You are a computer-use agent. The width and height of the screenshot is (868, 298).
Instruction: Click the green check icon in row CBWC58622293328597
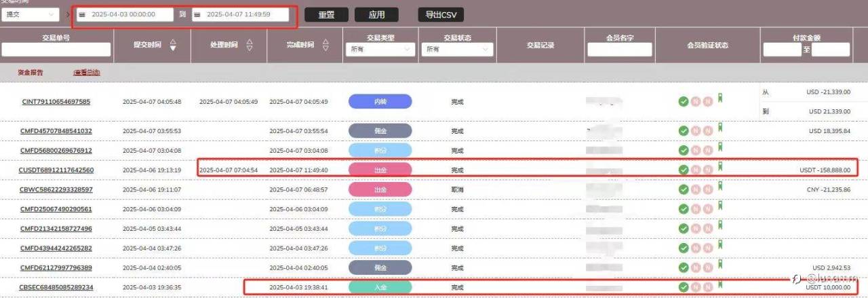point(684,189)
